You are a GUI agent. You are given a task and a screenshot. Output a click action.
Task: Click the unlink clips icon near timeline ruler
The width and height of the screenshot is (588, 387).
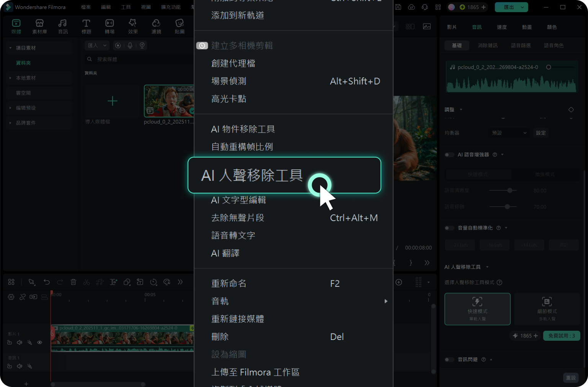click(x=23, y=297)
